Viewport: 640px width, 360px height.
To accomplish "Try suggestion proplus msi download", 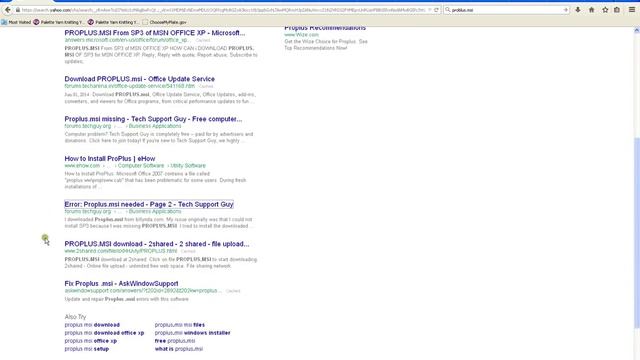I will pos(92,325).
